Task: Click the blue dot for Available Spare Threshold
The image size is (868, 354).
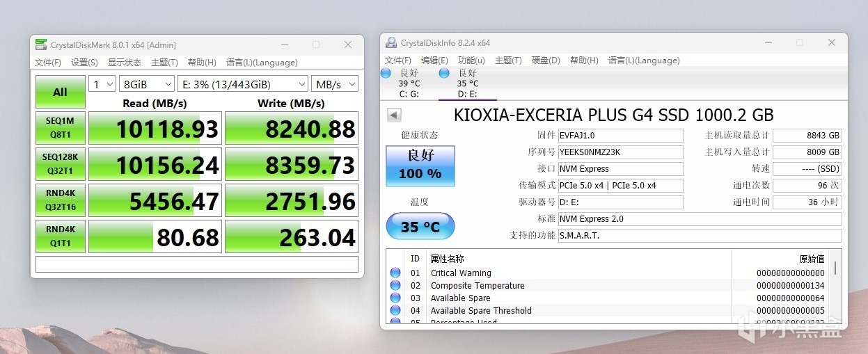Action: pyautogui.click(x=395, y=311)
